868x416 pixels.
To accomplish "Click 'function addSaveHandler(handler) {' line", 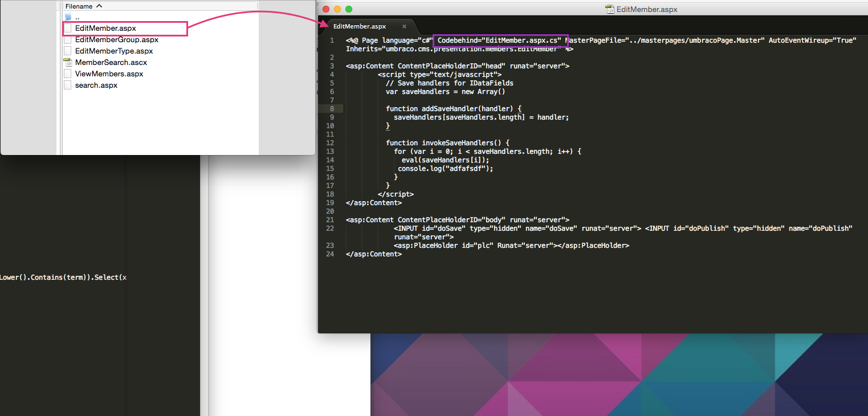I will (454, 109).
